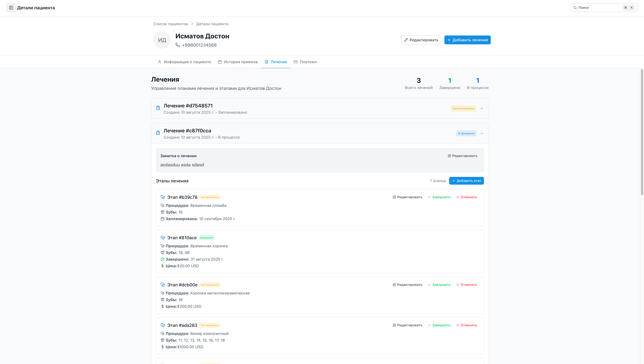Click stethoscope icon of Этап #b39c78

point(163,197)
